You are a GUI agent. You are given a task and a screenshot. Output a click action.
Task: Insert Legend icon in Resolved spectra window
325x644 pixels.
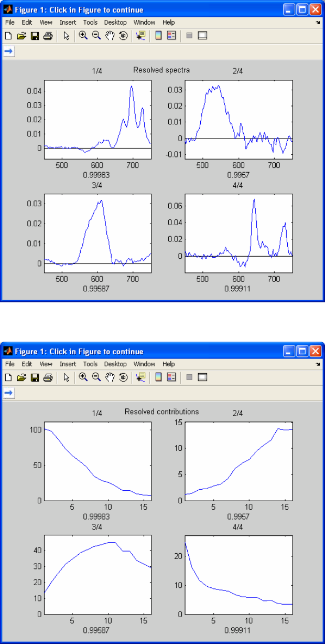pos(171,36)
